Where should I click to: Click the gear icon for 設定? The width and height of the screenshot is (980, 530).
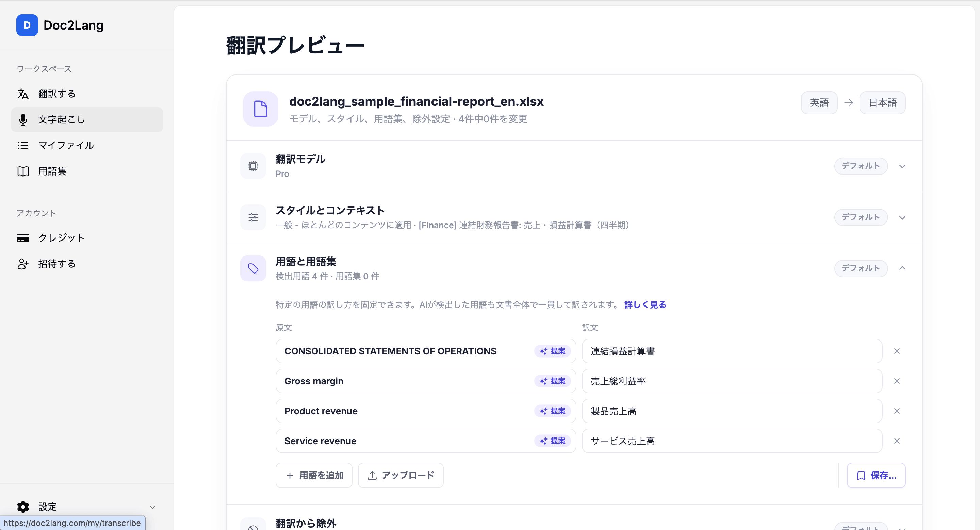(x=23, y=507)
